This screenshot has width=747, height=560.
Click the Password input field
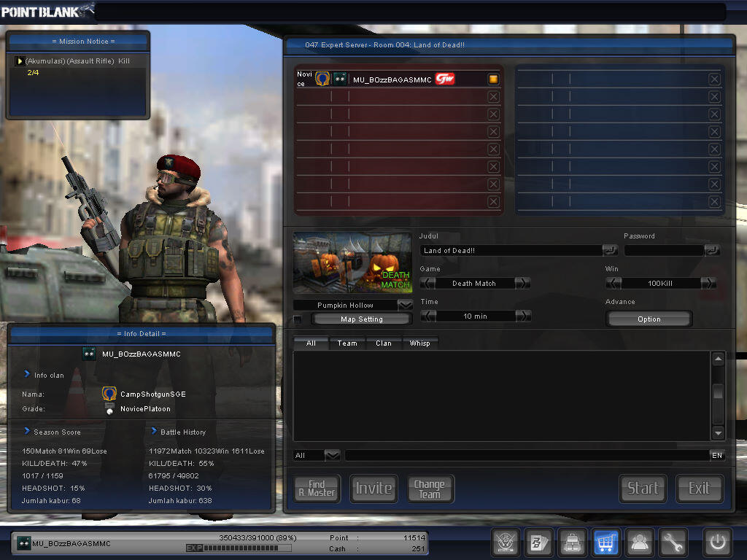664,250
